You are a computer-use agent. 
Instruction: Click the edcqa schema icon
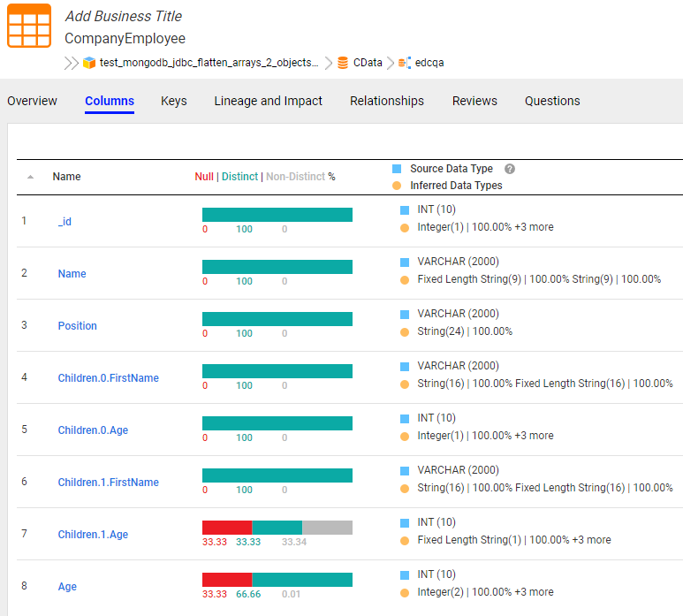pos(404,63)
